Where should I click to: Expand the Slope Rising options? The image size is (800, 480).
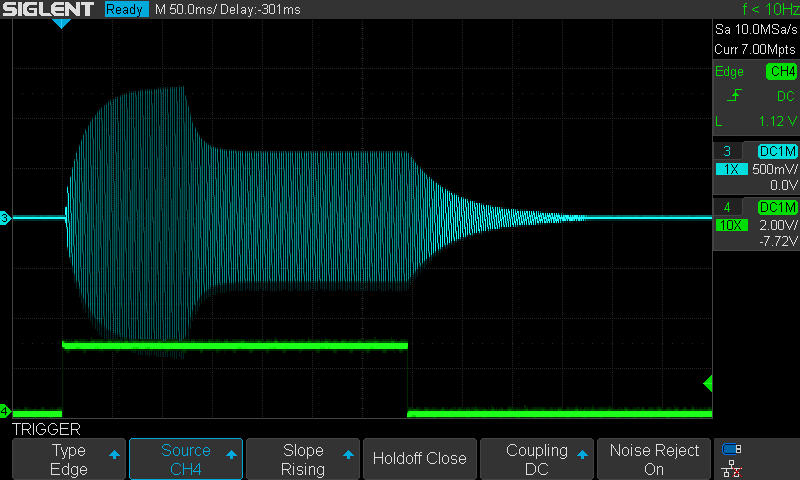[x=303, y=459]
